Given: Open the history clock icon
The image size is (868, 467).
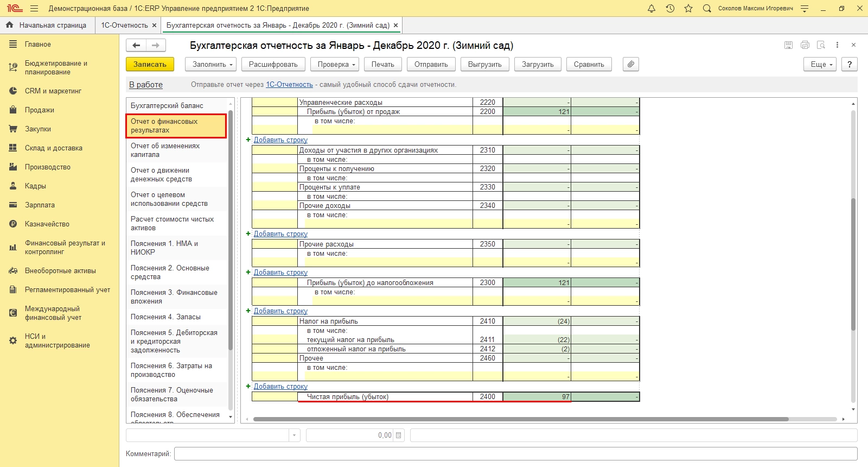Looking at the screenshot, I should click(670, 8).
